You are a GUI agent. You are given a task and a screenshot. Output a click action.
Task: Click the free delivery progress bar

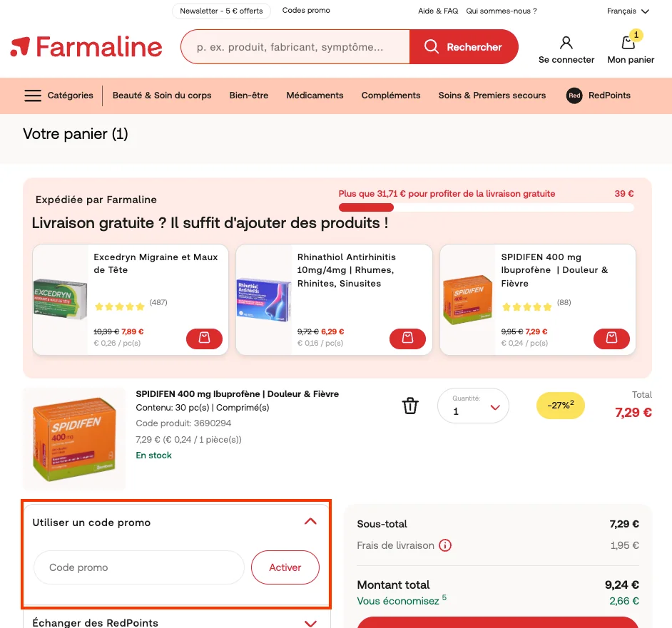[486, 207]
